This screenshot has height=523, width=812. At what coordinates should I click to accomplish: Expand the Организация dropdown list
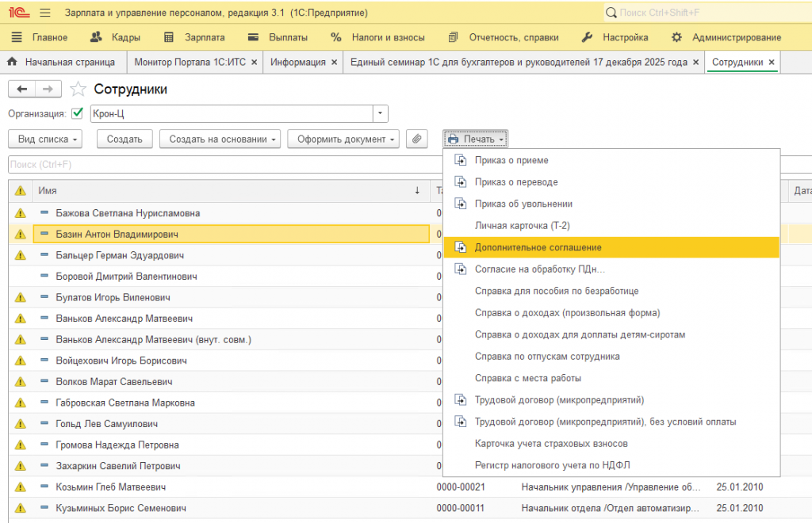pos(381,113)
